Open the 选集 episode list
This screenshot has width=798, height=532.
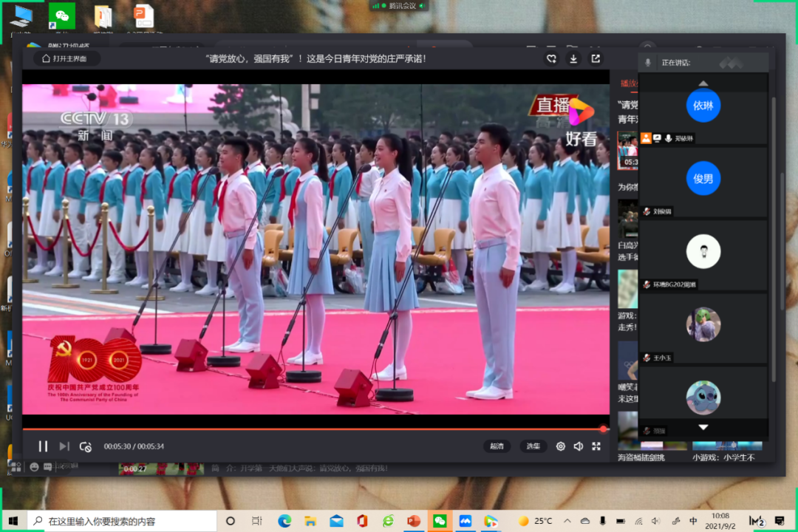click(x=533, y=446)
